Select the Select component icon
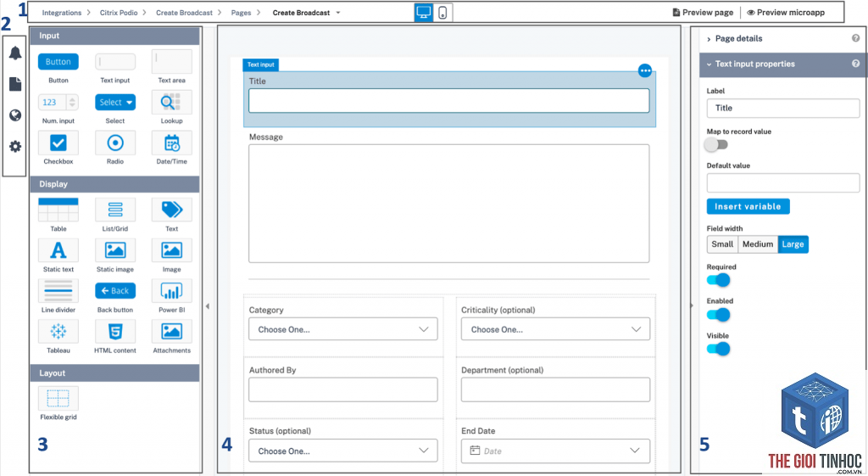Image resolution: width=868 pixels, height=476 pixels. click(x=115, y=102)
